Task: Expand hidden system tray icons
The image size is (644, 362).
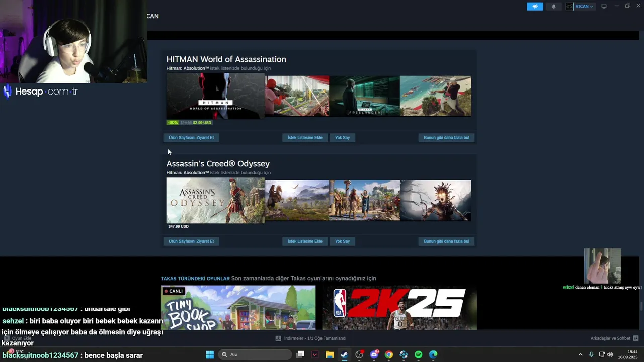Action: pos(580,354)
